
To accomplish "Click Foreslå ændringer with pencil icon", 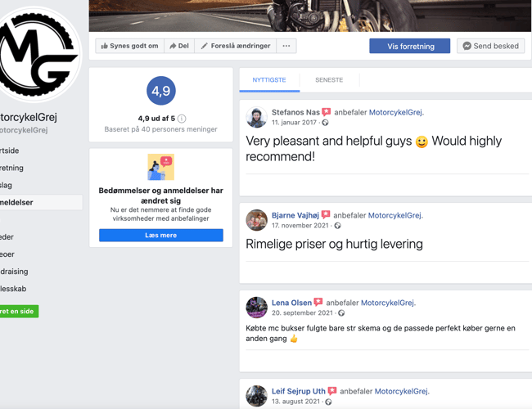I will (236, 46).
